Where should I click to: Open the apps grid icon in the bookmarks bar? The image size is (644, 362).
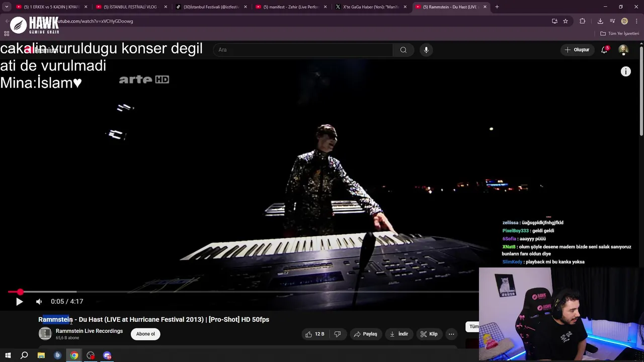(x=7, y=34)
